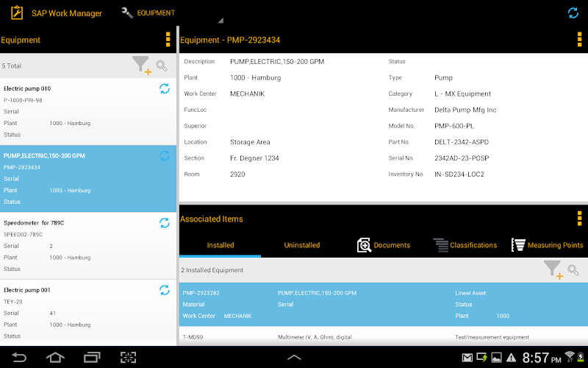The height and width of the screenshot is (368, 588).
Task: Tap the Fr. Degner 1234 section value
Action: point(254,158)
